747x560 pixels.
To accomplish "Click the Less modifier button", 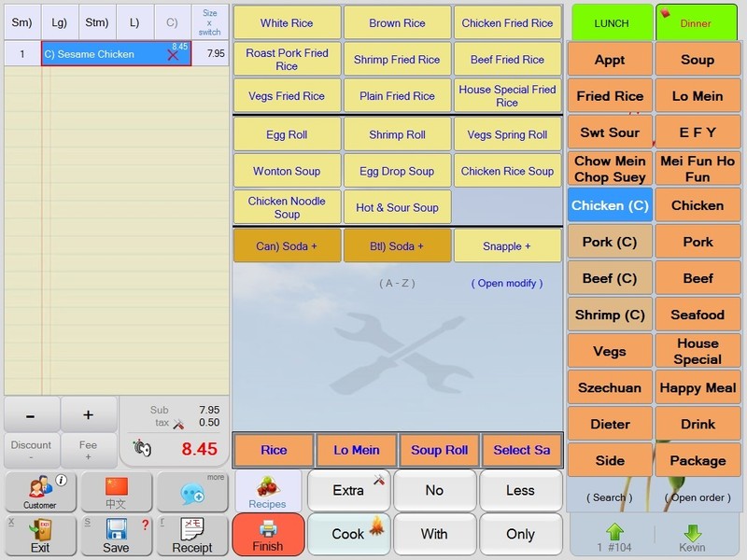I will [521, 491].
